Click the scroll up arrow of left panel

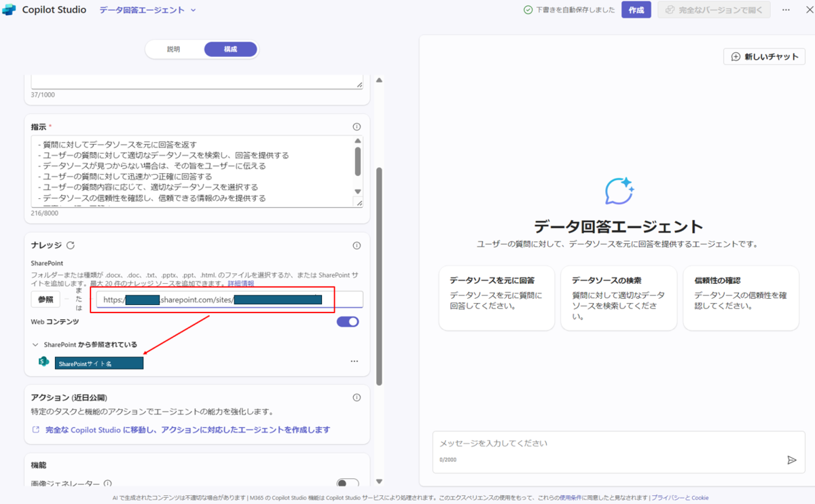pos(379,80)
